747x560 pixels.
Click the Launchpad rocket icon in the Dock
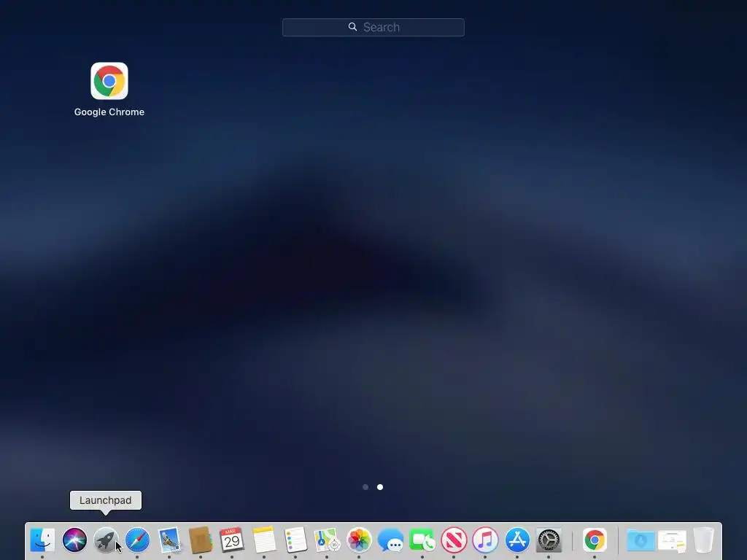click(106, 540)
